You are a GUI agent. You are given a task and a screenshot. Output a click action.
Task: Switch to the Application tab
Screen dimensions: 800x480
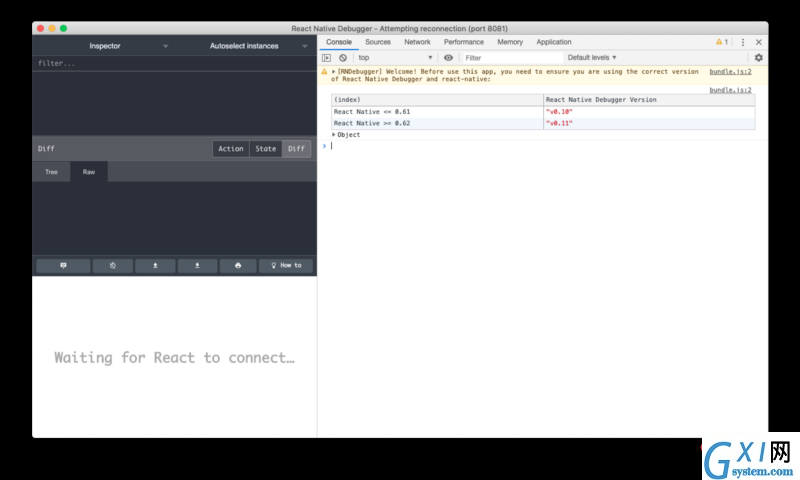pyautogui.click(x=554, y=42)
